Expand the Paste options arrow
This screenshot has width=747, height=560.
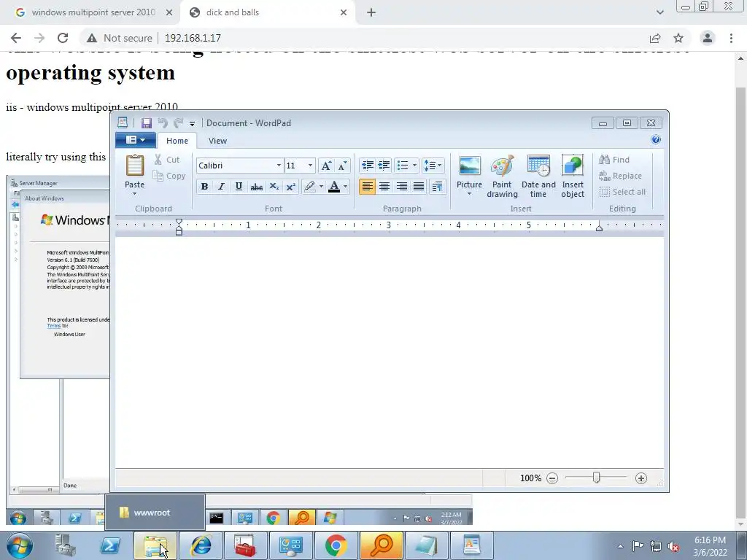tap(135, 194)
